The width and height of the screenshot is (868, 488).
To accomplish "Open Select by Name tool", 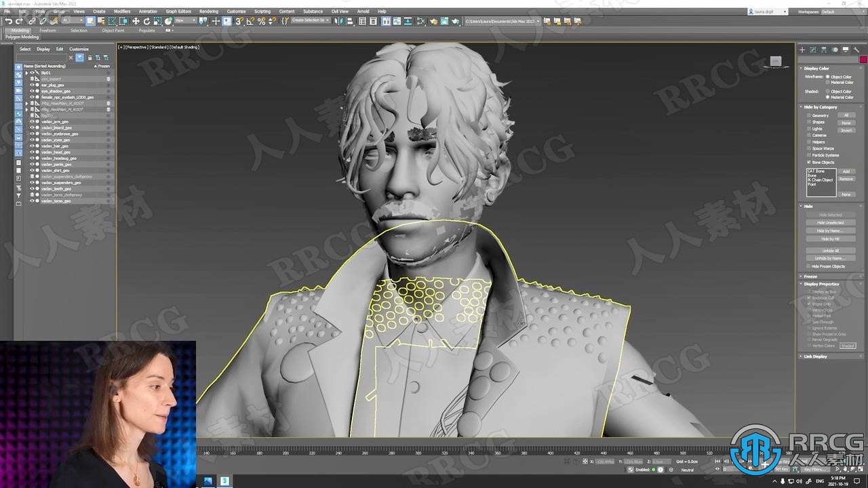I will 100,21.
